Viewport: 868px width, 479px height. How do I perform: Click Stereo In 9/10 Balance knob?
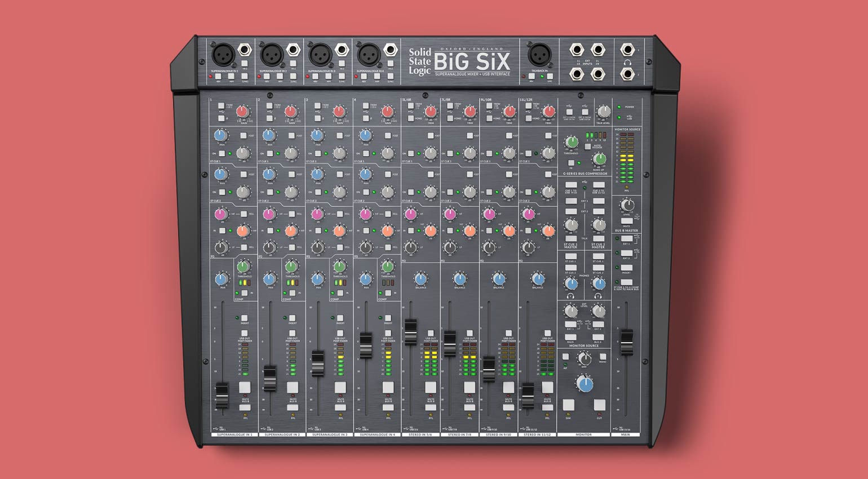(x=499, y=278)
